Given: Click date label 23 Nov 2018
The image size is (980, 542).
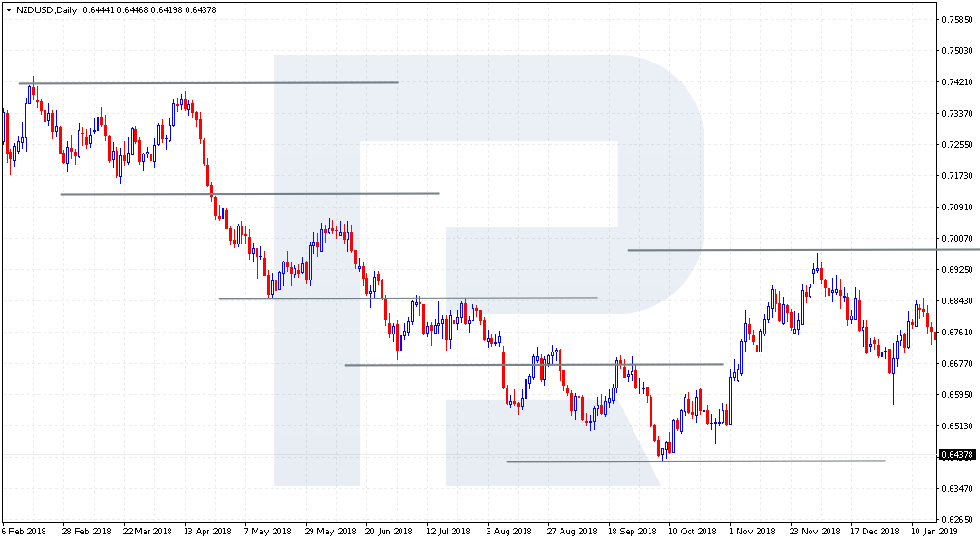Looking at the screenshot, I should click(x=813, y=532).
